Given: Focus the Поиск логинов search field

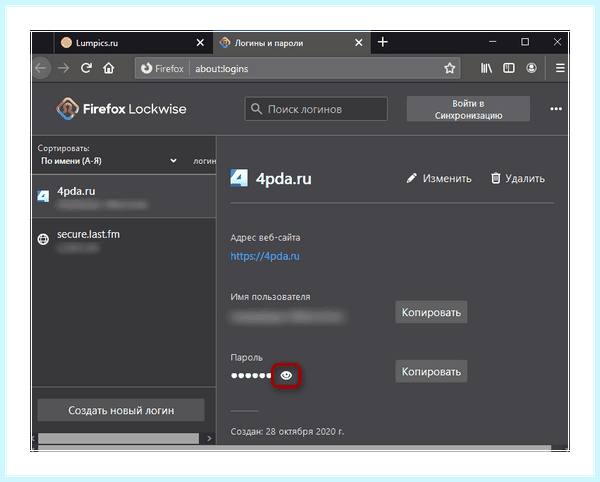Looking at the screenshot, I should (316, 109).
